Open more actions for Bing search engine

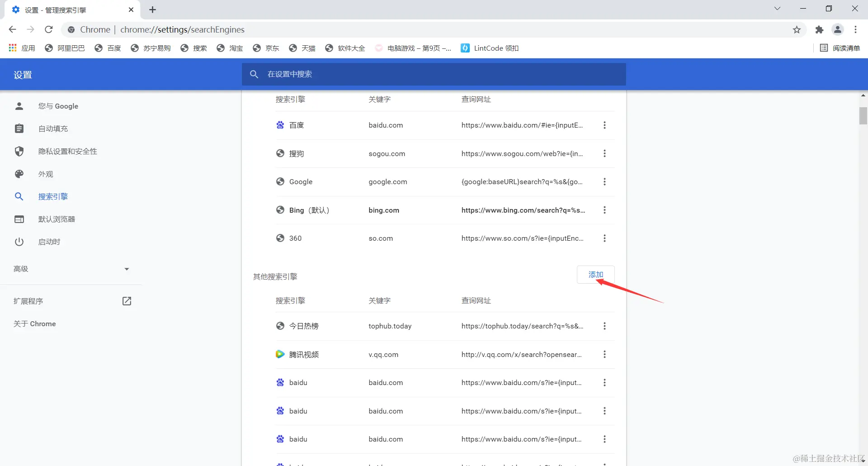click(604, 210)
